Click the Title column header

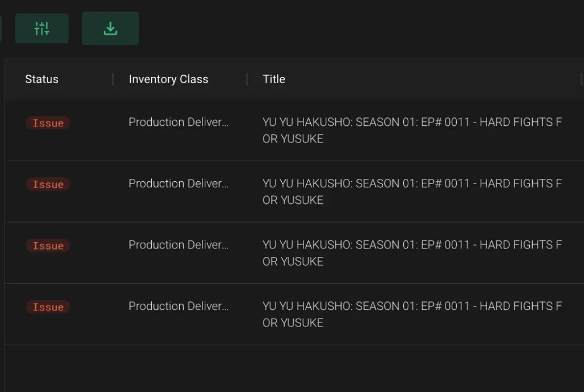274,79
